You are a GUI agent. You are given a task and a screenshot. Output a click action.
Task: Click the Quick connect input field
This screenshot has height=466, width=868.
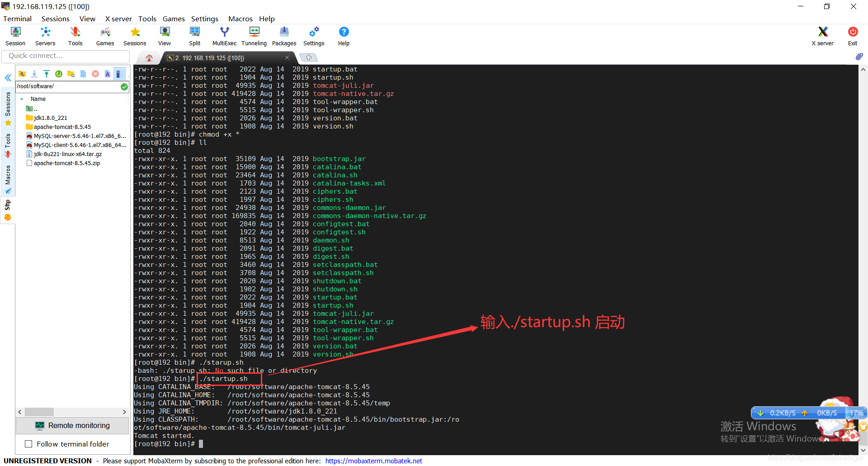coord(66,56)
